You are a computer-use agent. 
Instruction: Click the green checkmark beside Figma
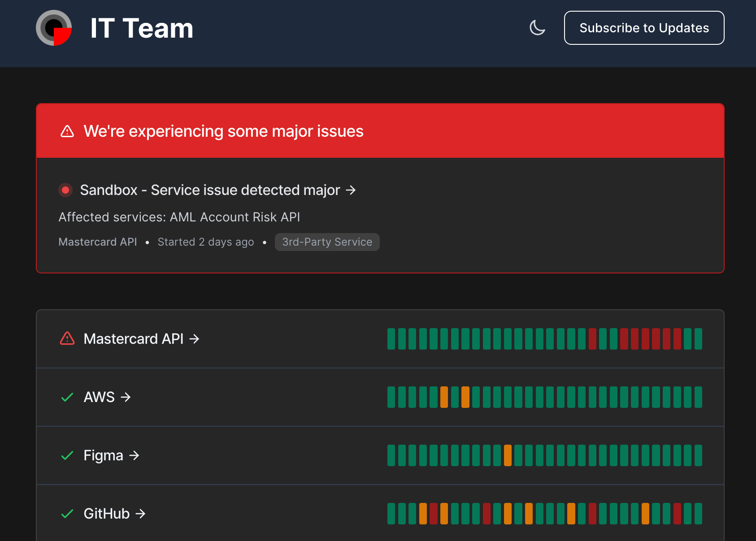(x=67, y=455)
